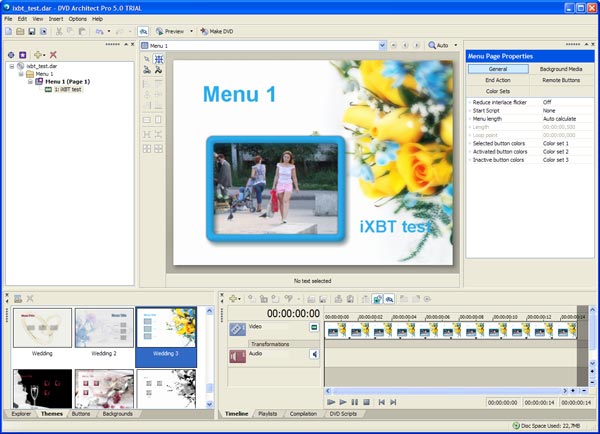Collapse the Menu 1 (Page 1) tree node
The width and height of the screenshot is (600, 434).
click(30, 81)
